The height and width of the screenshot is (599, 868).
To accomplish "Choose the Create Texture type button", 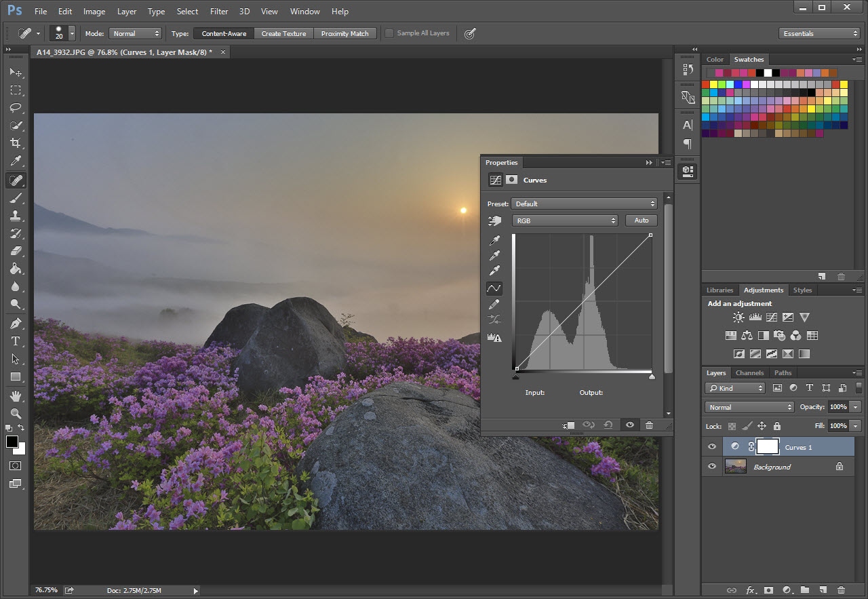I will 283,33.
